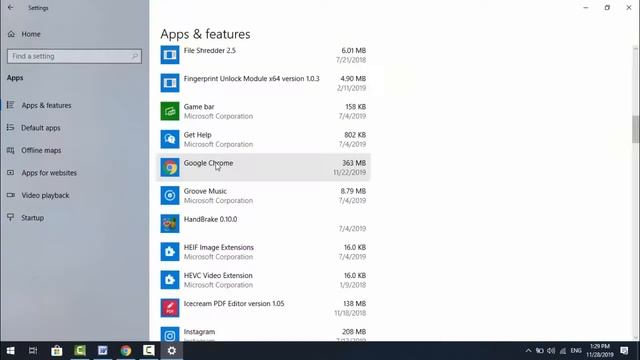The height and width of the screenshot is (360, 640).
Task: Select the Instagram entry name
Action: pos(199,332)
